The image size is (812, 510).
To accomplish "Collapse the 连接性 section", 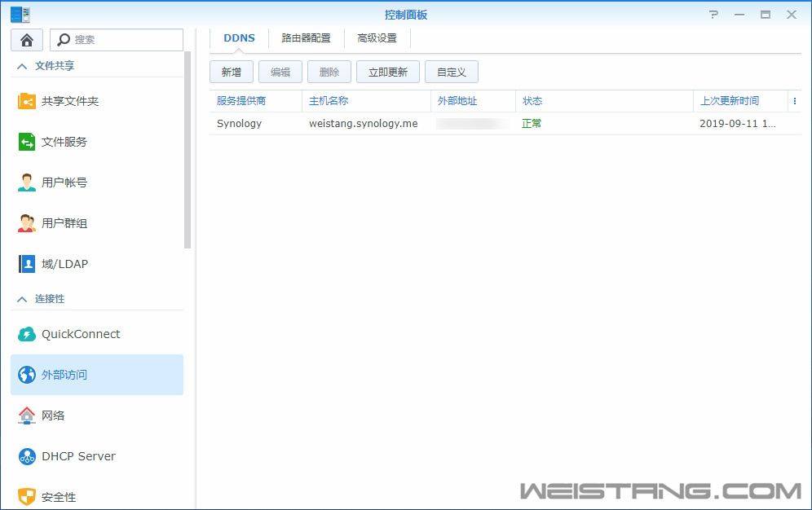I will click(x=22, y=299).
